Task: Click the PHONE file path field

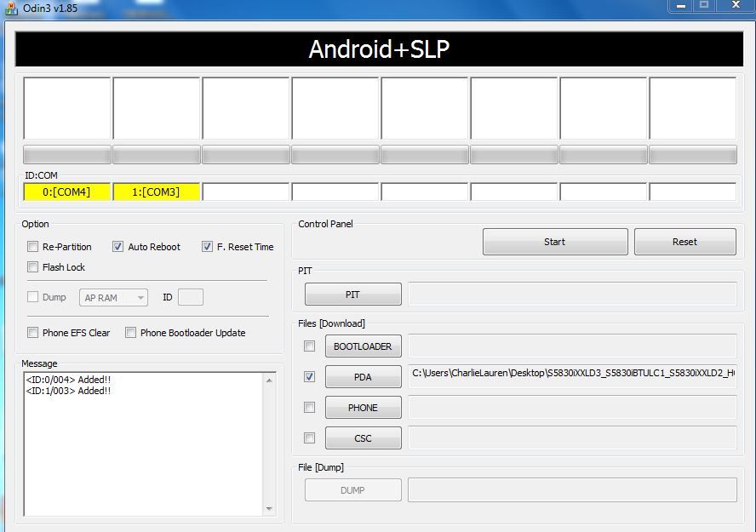Action: (572, 407)
